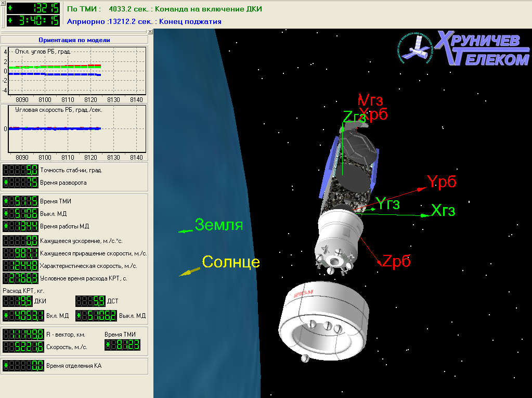532x398 pixels.
Task: Close the left telemetry panel
Action: (150, 32)
